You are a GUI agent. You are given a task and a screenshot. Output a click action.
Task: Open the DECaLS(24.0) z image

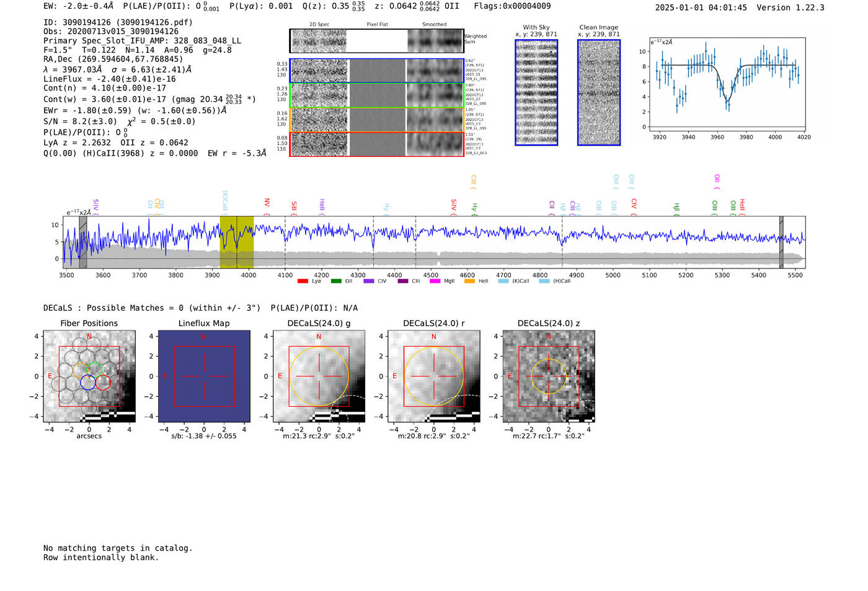click(549, 376)
